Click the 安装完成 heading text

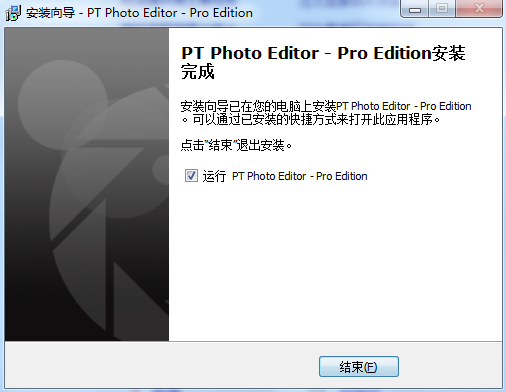click(323, 62)
